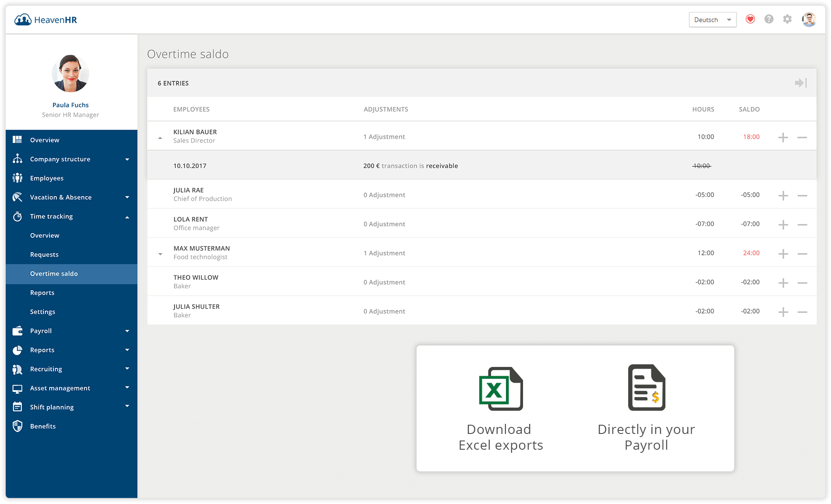Click the Payroll wallet icon

tap(18, 331)
